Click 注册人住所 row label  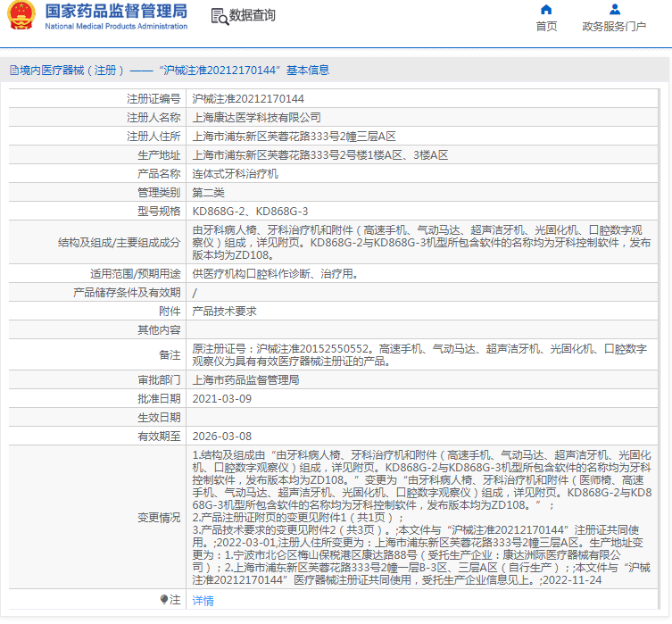[x=153, y=137]
